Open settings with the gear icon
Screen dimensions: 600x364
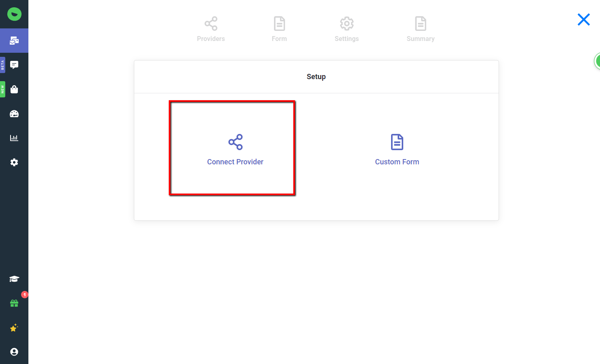[x=14, y=162]
